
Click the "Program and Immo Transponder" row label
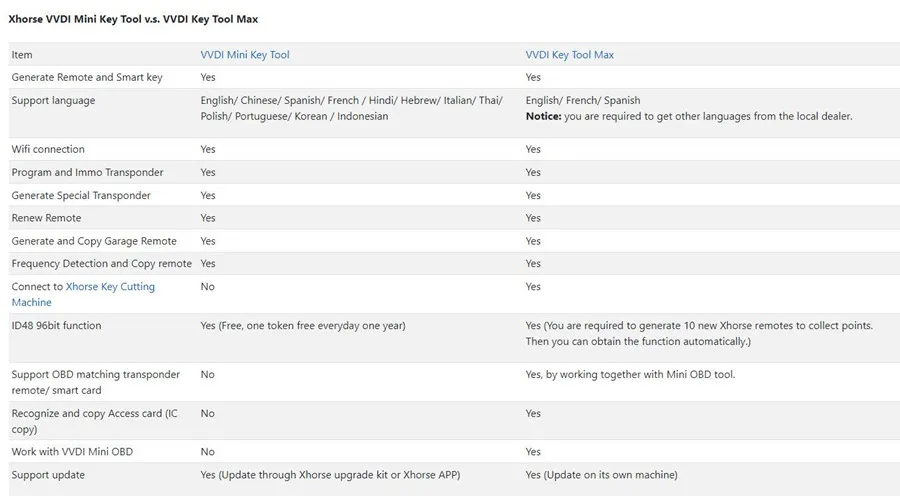pos(87,172)
